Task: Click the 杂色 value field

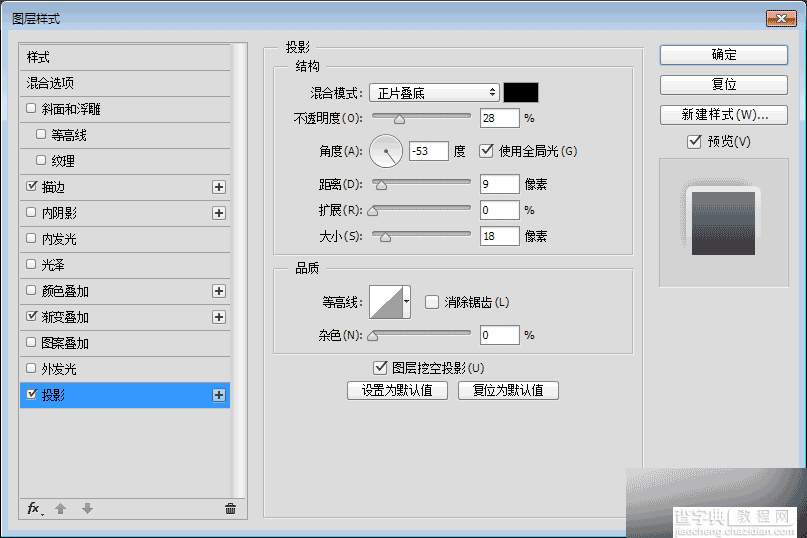Action: [x=499, y=335]
